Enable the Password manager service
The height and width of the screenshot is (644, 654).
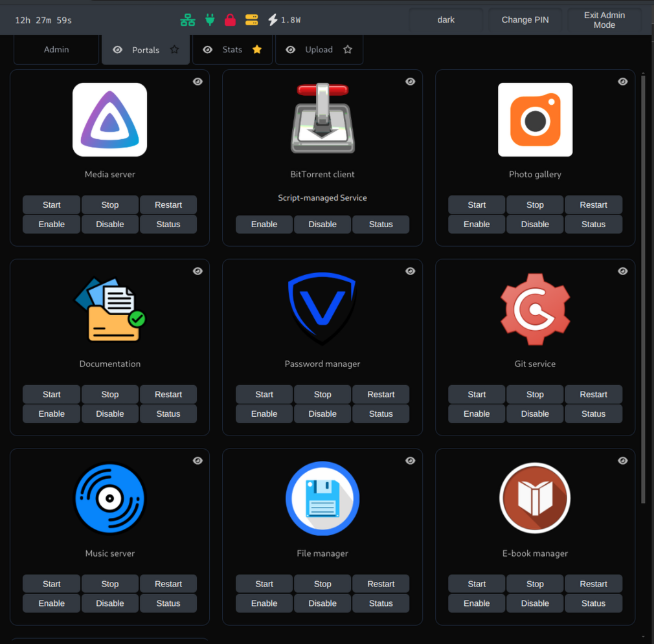coord(264,414)
